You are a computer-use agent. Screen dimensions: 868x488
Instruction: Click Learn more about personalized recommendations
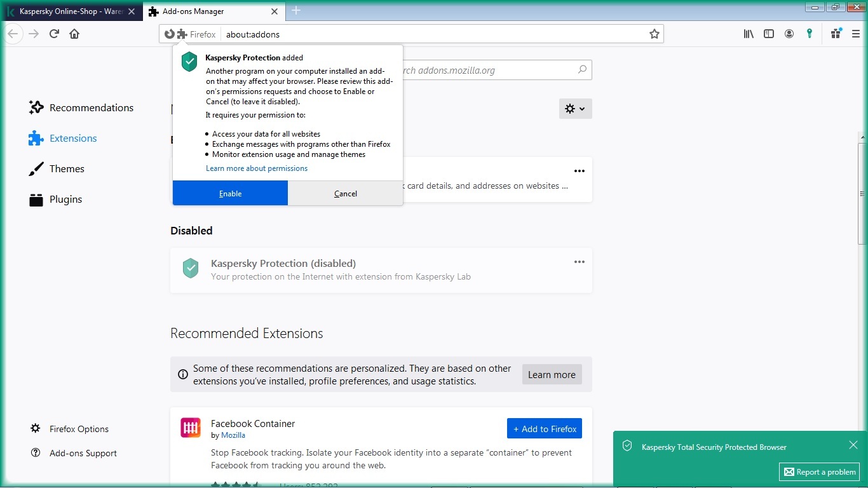[552, 374]
